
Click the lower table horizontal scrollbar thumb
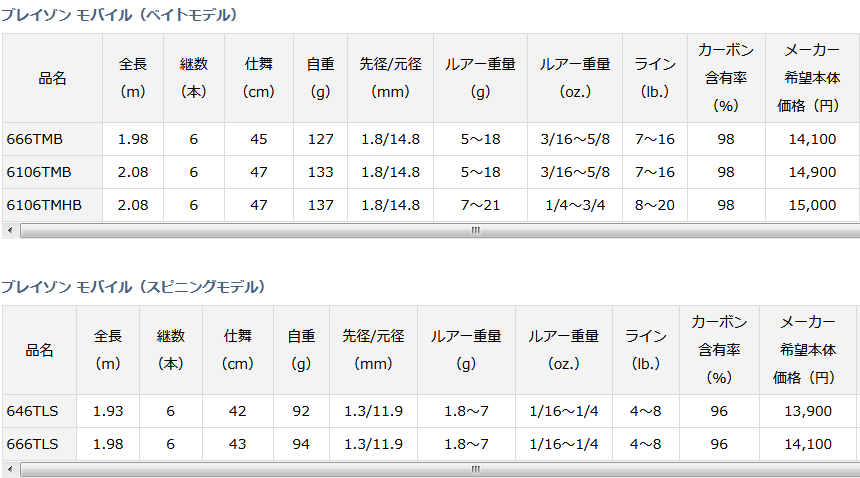pyautogui.click(x=440, y=470)
